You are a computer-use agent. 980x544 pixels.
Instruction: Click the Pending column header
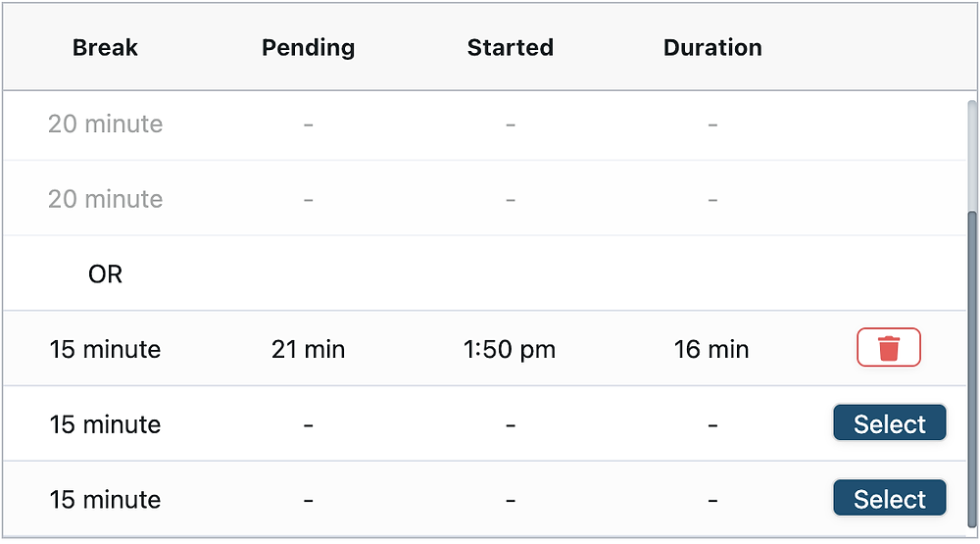pos(308,47)
